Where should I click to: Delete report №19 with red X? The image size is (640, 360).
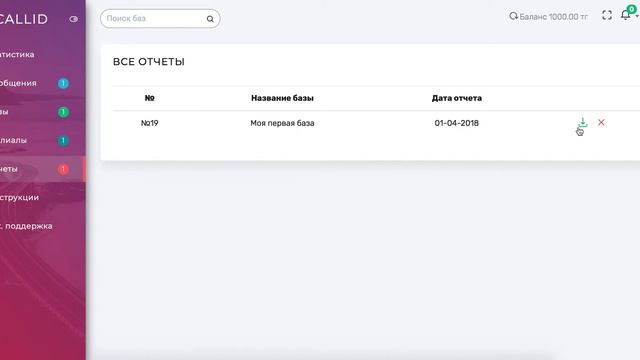(601, 122)
